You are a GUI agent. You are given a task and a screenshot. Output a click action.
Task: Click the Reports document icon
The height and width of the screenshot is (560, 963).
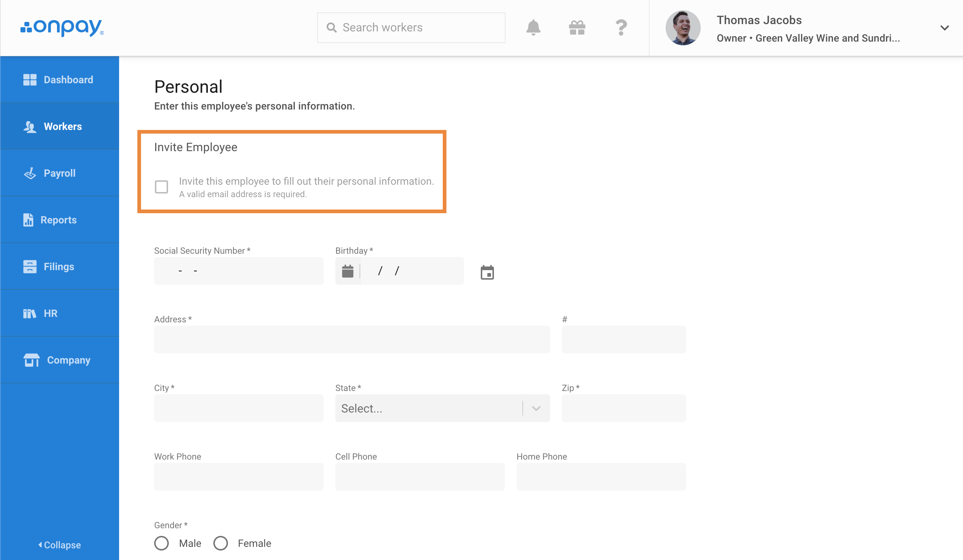coord(28,220)
